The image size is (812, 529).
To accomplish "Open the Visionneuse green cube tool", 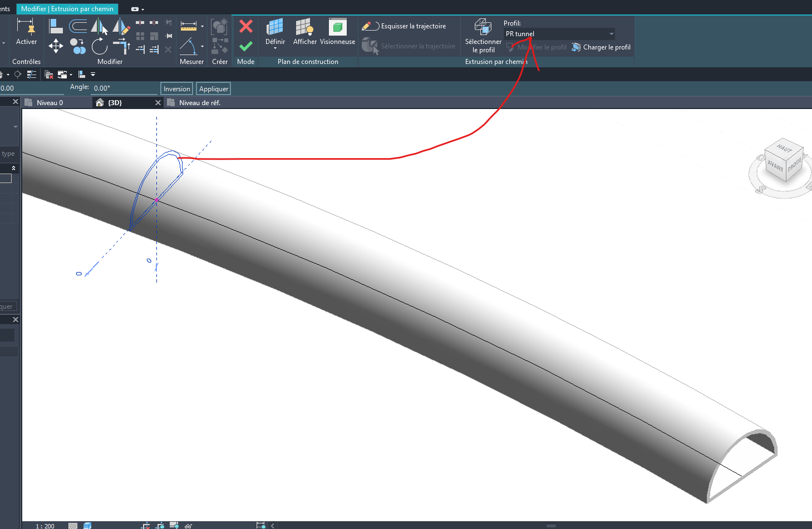I will 337,27.
